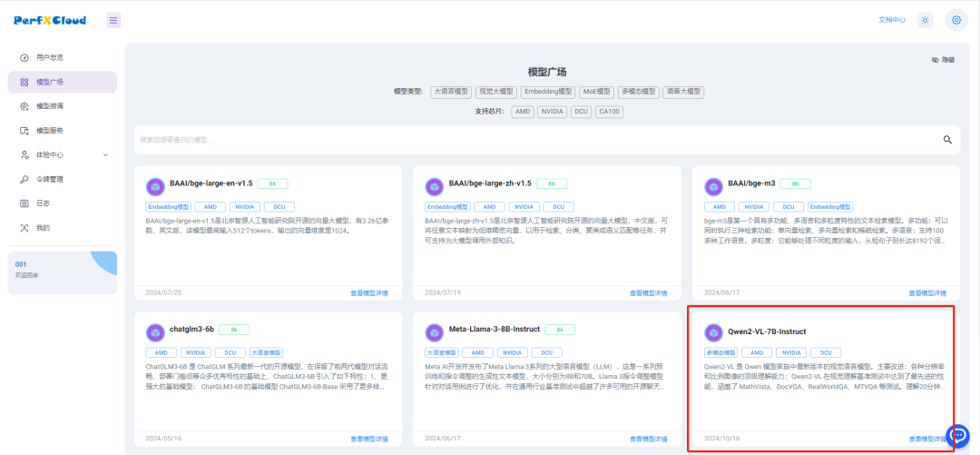Click the 模型微调 tuning icon
Screen dimensions: 980x455
point(24,106)
